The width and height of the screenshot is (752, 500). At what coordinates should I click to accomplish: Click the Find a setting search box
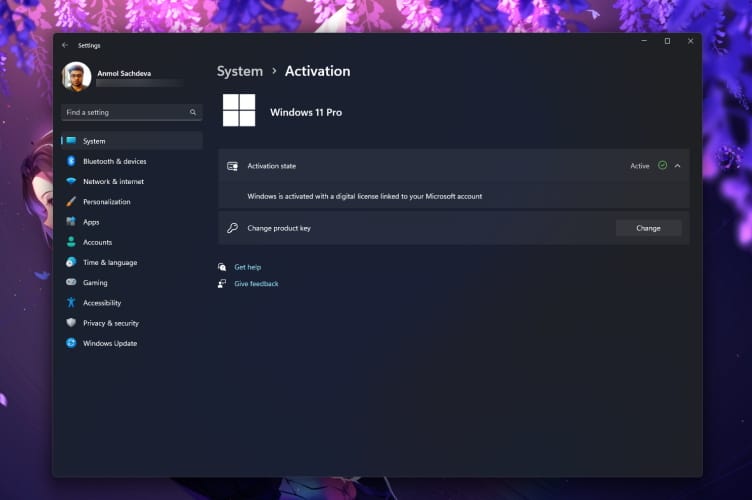coord(125,112)
